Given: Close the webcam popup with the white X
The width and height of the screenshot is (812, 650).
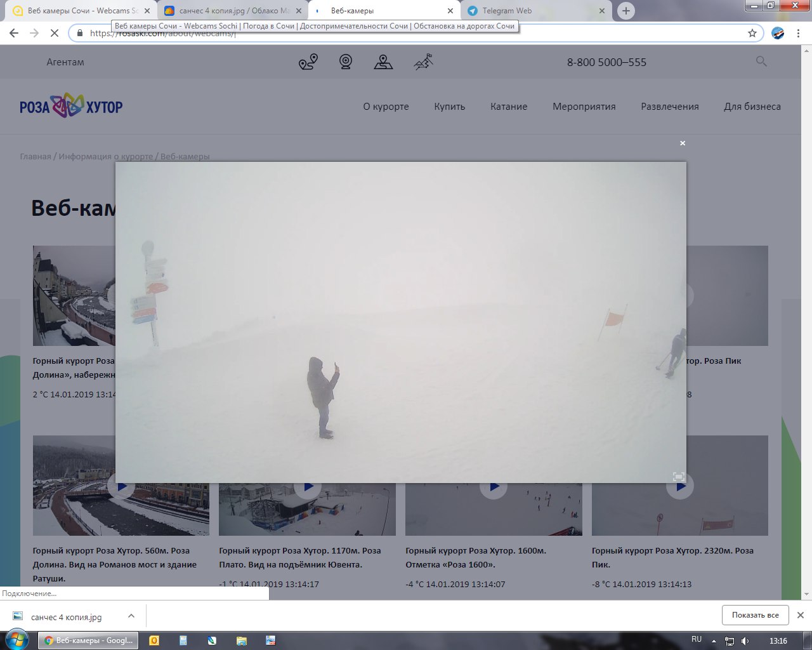Looking at the screenshot, I should point(683,143).
